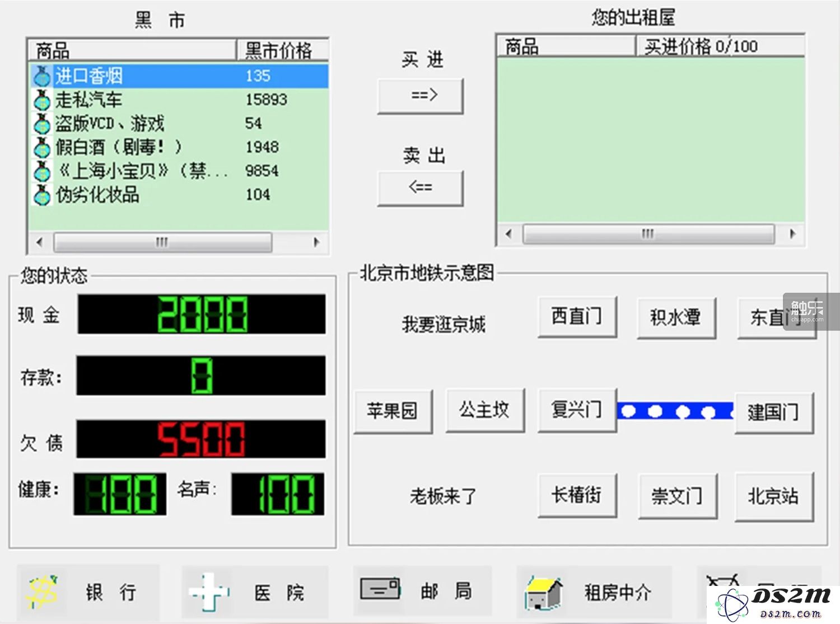
Task: Click 出租屋 list left scroll arrow
Action: 508,234
